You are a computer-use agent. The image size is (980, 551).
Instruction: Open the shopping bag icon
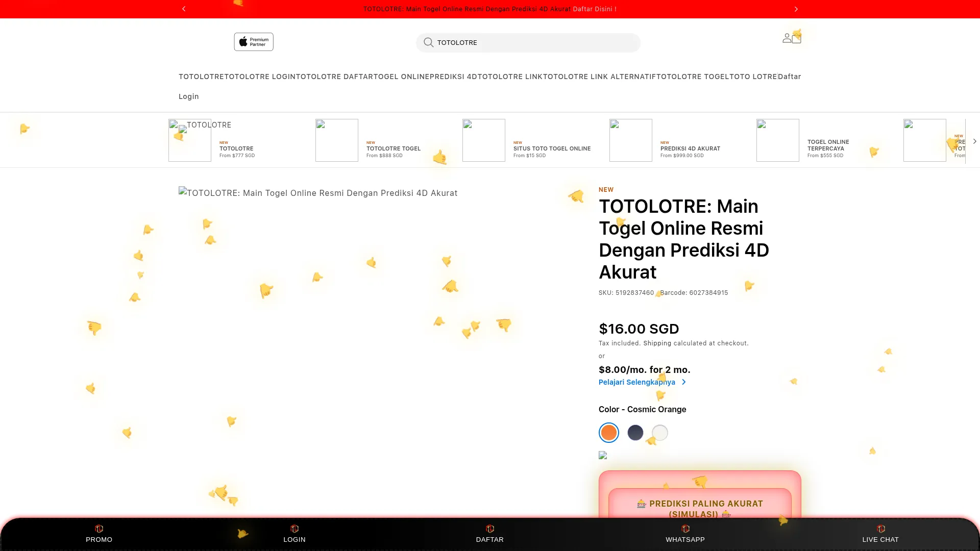797,38
